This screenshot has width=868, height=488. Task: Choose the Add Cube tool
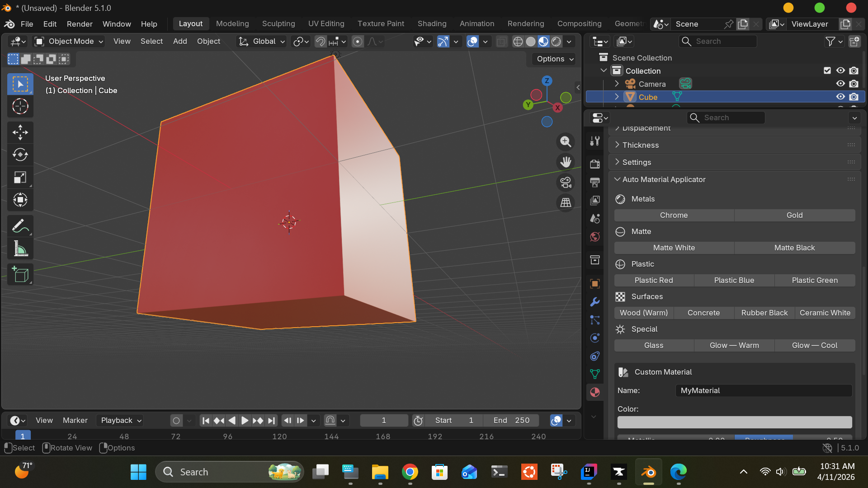(20, 274)
